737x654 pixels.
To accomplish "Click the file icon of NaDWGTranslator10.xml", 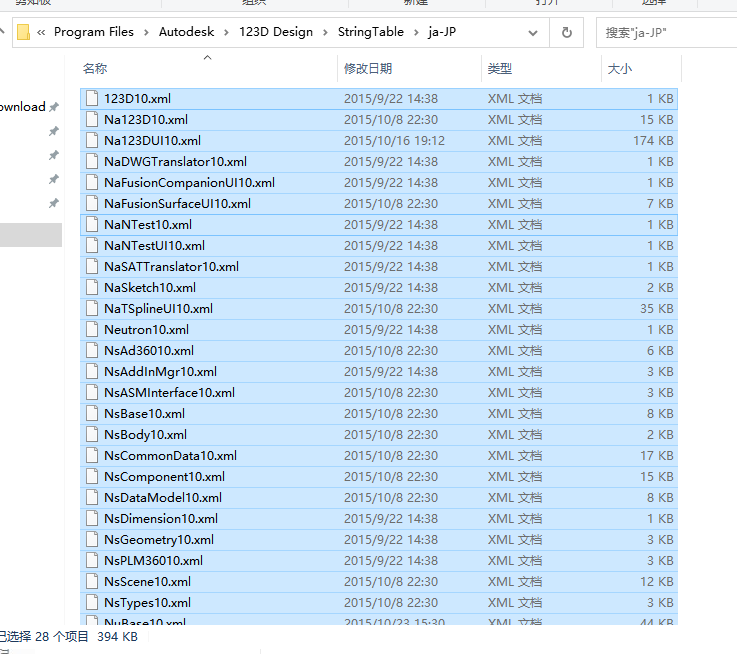I will tap(92, 162).
